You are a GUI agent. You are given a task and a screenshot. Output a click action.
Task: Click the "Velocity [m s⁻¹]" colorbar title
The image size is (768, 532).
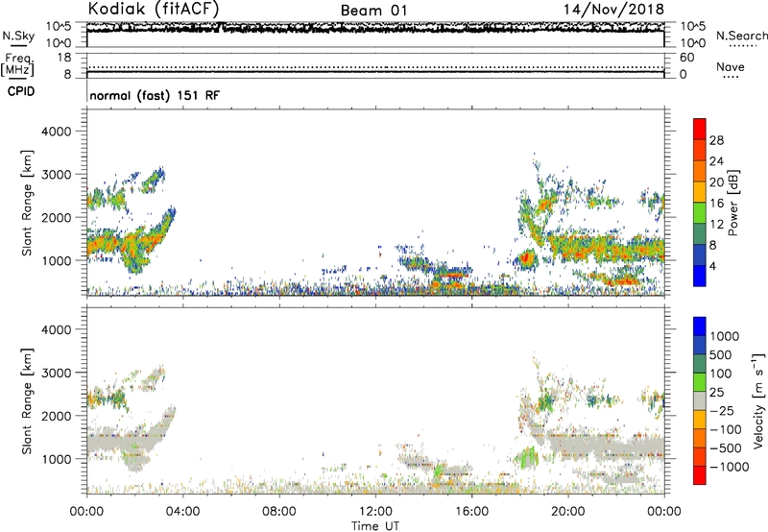point(758,400)
